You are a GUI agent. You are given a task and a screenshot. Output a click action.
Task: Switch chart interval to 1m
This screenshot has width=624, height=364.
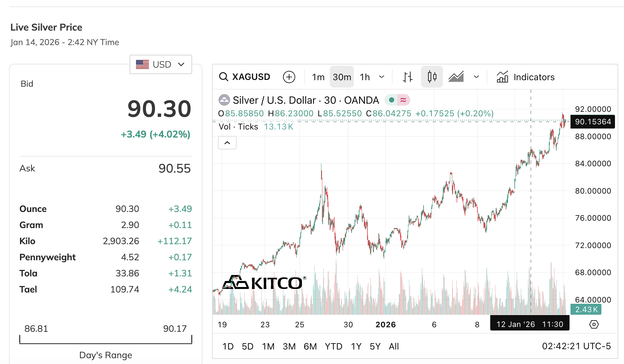(318, 77)
